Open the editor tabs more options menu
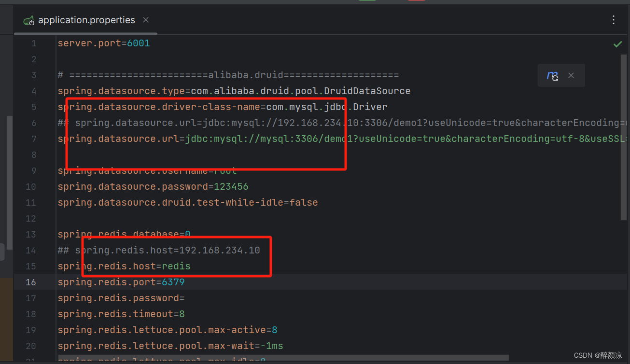Screen dimensions: 630x364 click(x=614, y=20)
